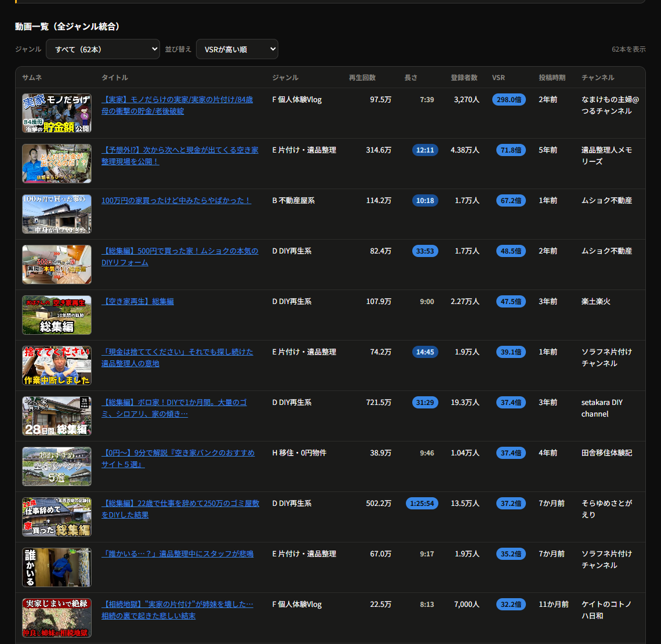The image size is (661, 644).
Task: Open the link 【空き家再生】総集編
Action: [137, 302]
